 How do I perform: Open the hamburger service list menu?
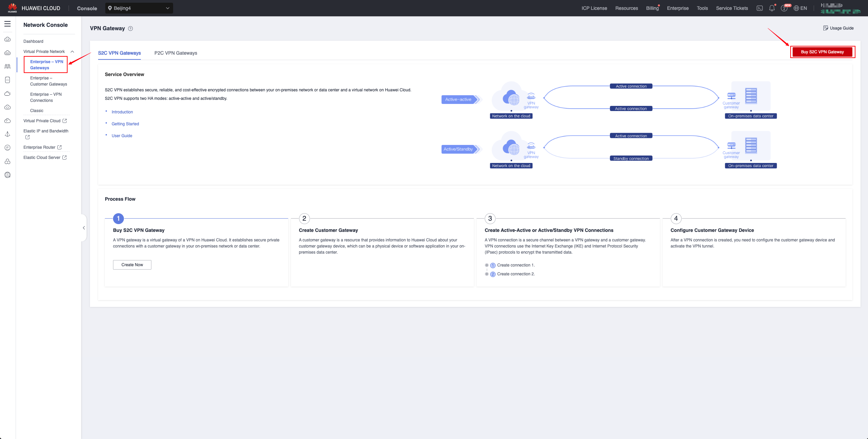point(7,24)
